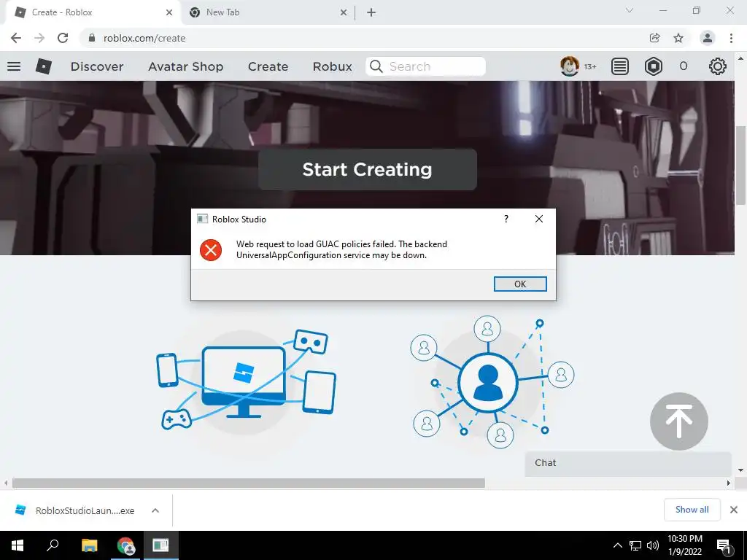This screenshot has height=560, width=747.
Task: Click the share page icon
Action: click(655, 38)
